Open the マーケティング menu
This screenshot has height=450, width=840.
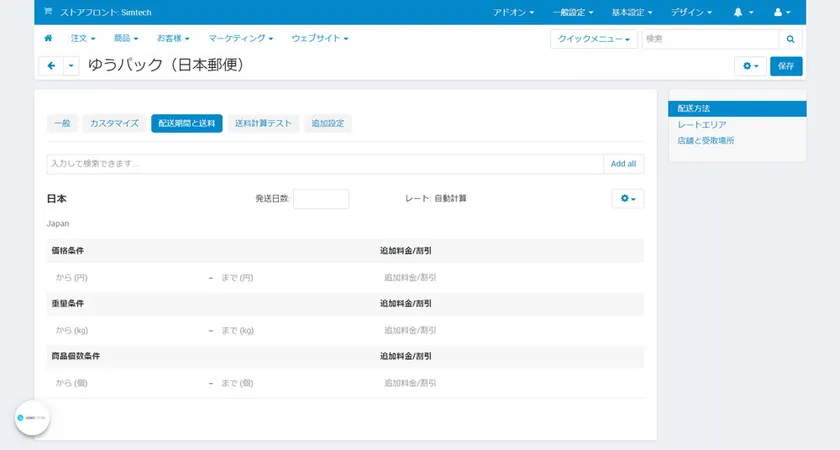pos(240,38)
